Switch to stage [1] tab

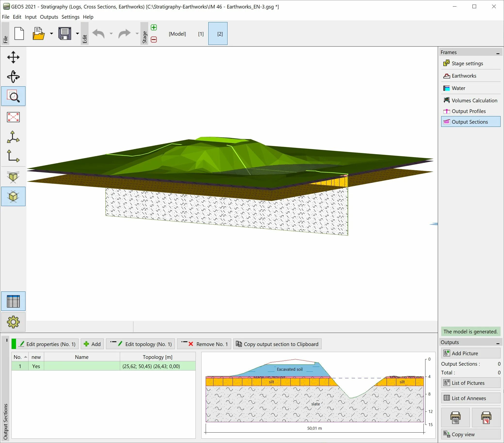click(x=201, y=34)
